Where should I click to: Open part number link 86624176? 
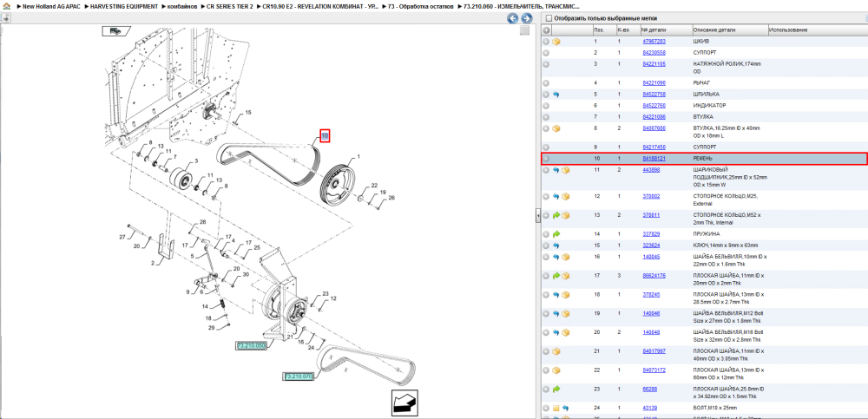coord(654,276)
